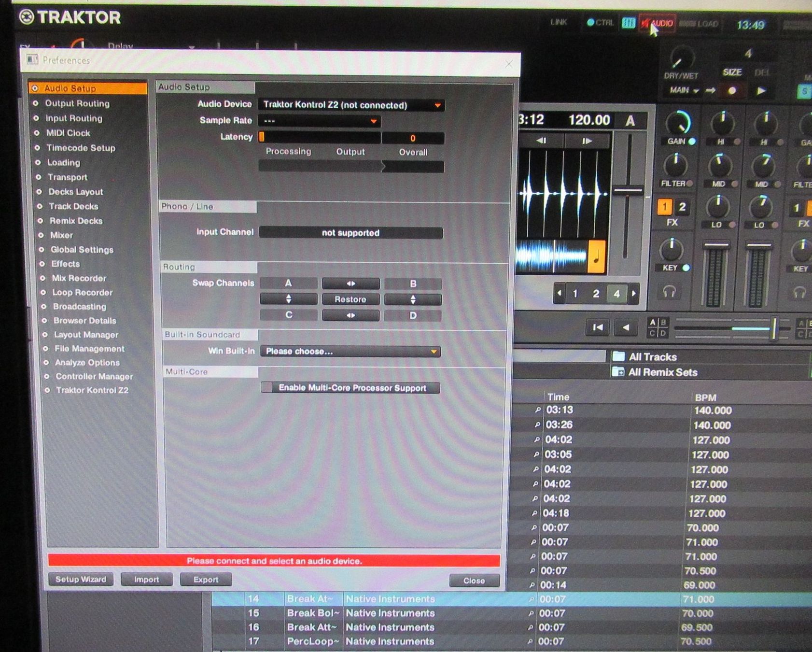Open the Effects preferences page
Viewport: 812px width, 652px height.
[65, 264]
